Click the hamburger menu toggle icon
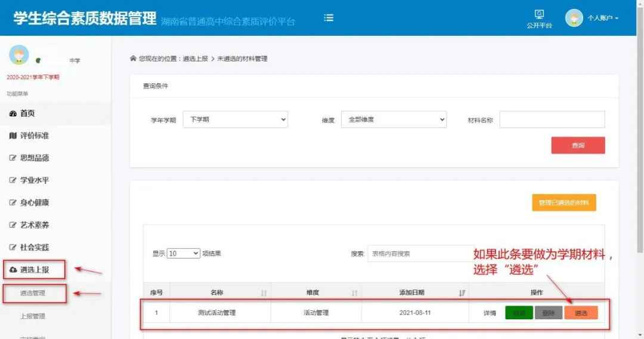The height and width of the screenshot is (339, 644). tap(329, 18)
